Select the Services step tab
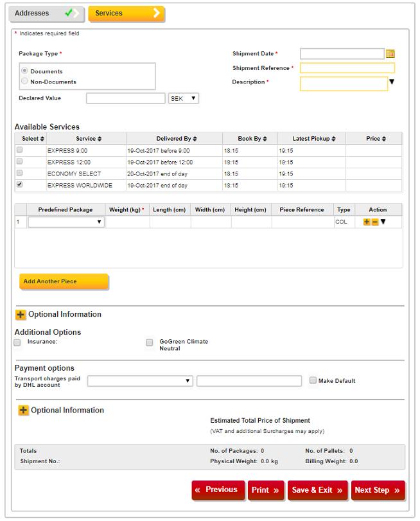Image resolution: width=420 pixels, height=521 pixels. (x=127, y=13)
